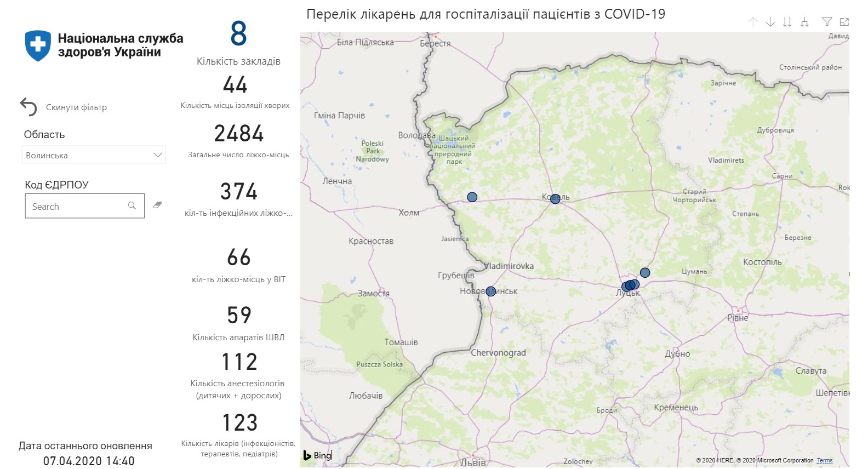The image size is (868, 469).
Task: Click the magnifier icon in the search box
Action: [x=132, y=206]
